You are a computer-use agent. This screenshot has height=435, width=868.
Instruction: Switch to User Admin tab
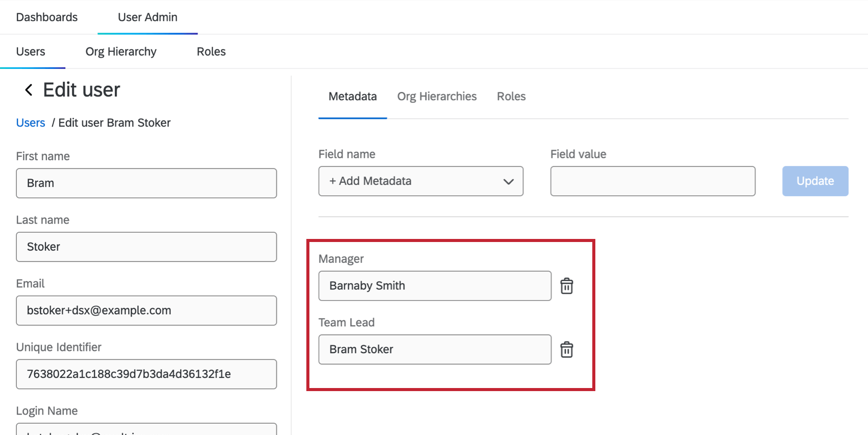point(148,17)
